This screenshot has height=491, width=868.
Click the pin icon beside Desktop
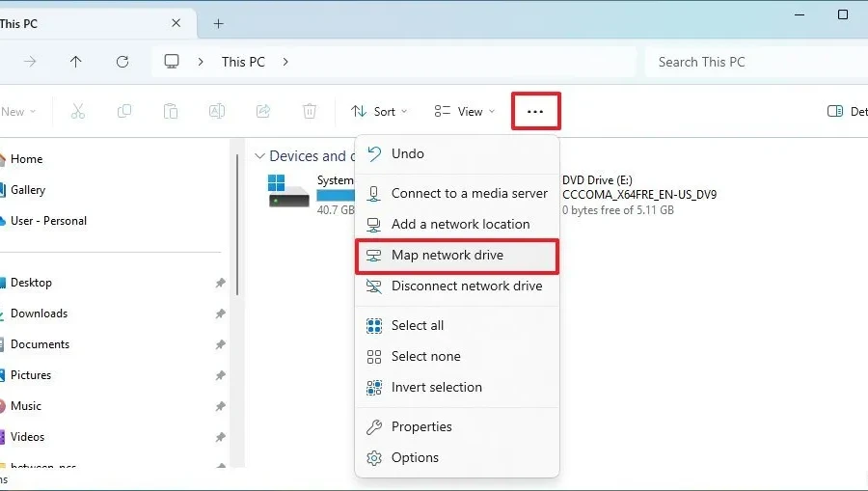point(220,283)
